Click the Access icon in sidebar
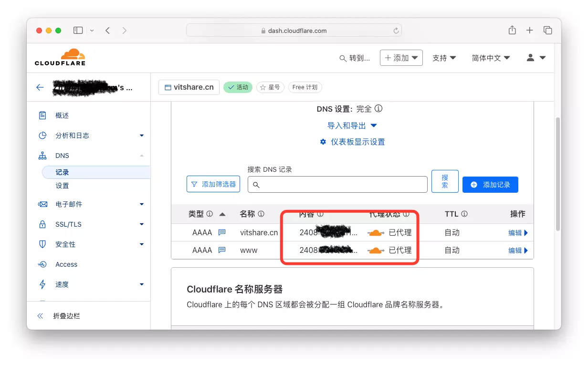 click(42, 264)
